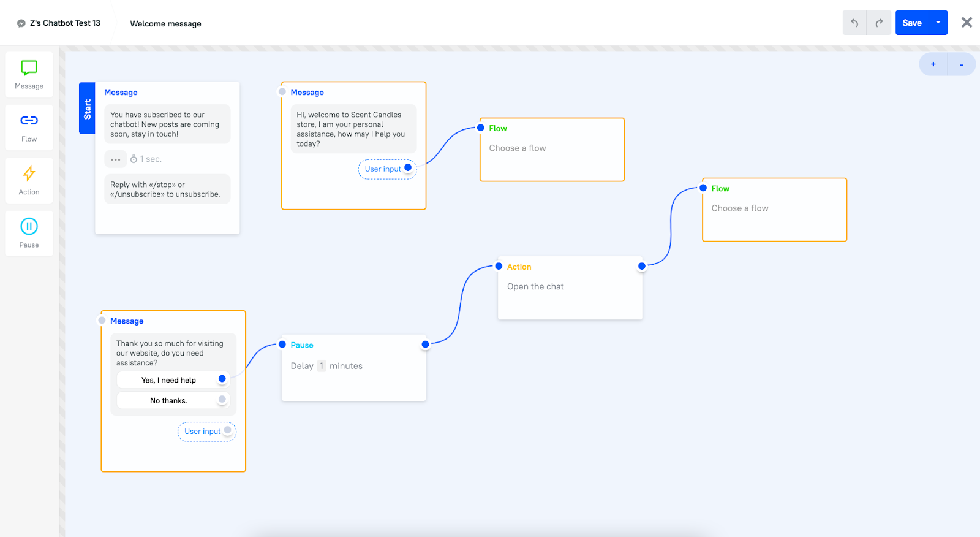Select the Message block icon in sidebar

pyautogui.click(x=29, y=68)
